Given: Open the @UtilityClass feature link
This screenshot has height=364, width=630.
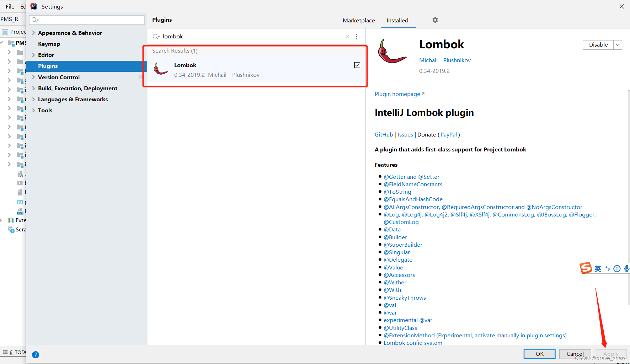Looking at the screenshot, I should coord(400,328).
